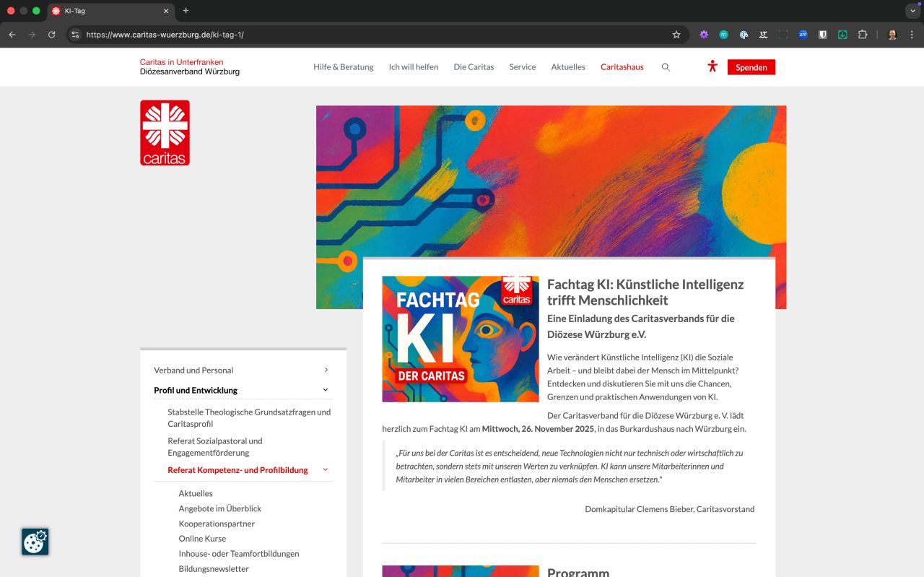924x577 pixels.
Task: Open a new browser tab
Action: (x=186, y=11)
